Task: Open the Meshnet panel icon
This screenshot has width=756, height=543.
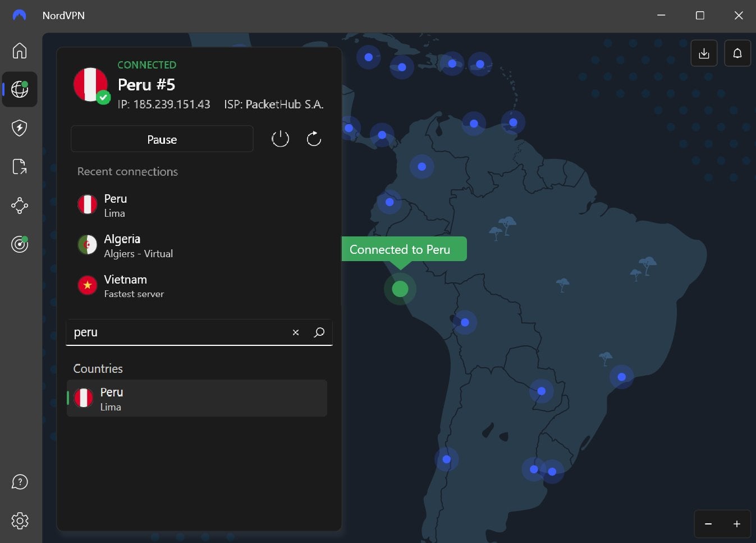Action: click(x=20, y=206)
